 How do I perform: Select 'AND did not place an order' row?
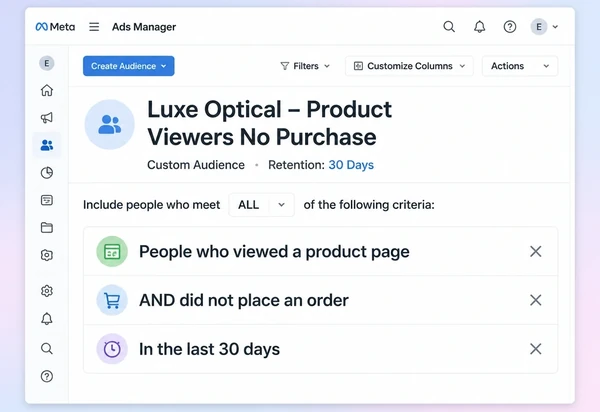(x=321, y=300)
